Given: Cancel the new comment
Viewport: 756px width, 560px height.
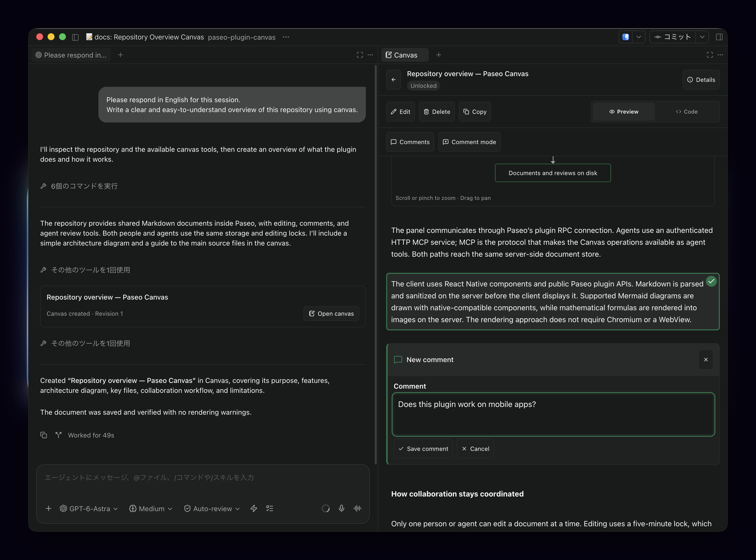Looking at the screenshot, I should click(x=475, y=448).
